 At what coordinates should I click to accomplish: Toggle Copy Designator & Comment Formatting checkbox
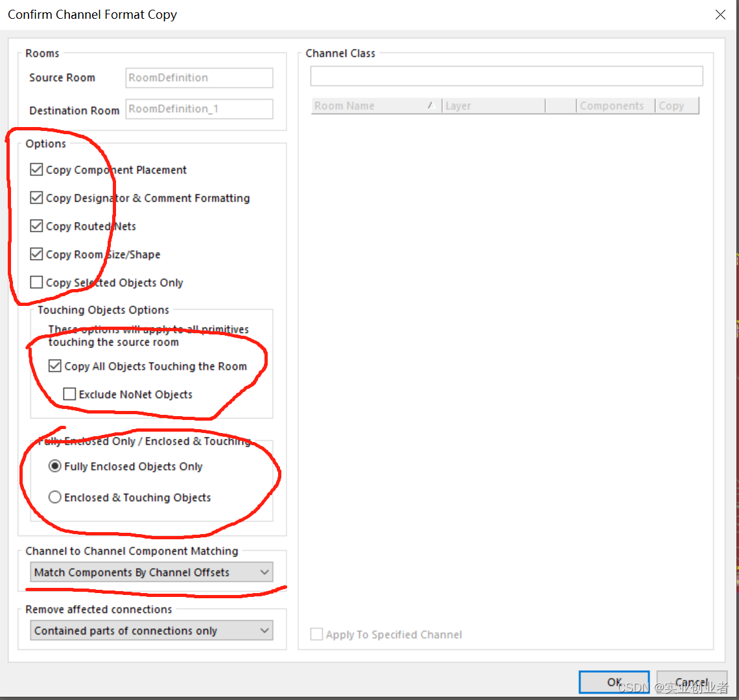[x=36, y=198]
